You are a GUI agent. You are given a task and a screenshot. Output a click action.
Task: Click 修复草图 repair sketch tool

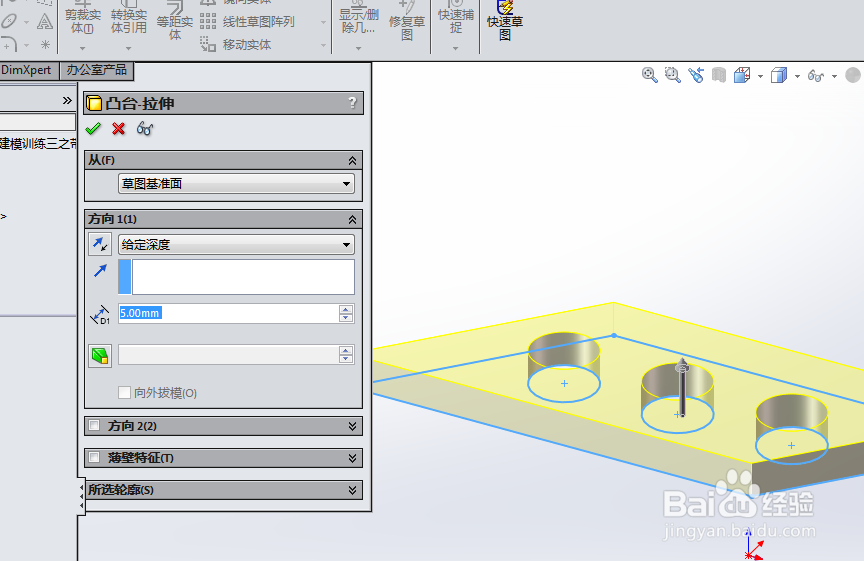(407, 21)
